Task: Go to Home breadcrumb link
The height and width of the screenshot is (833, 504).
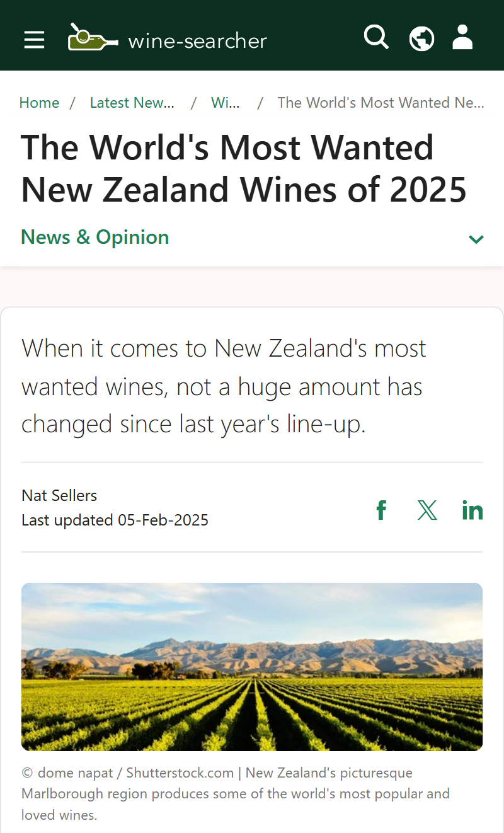Action: click(x=39, y=103)
